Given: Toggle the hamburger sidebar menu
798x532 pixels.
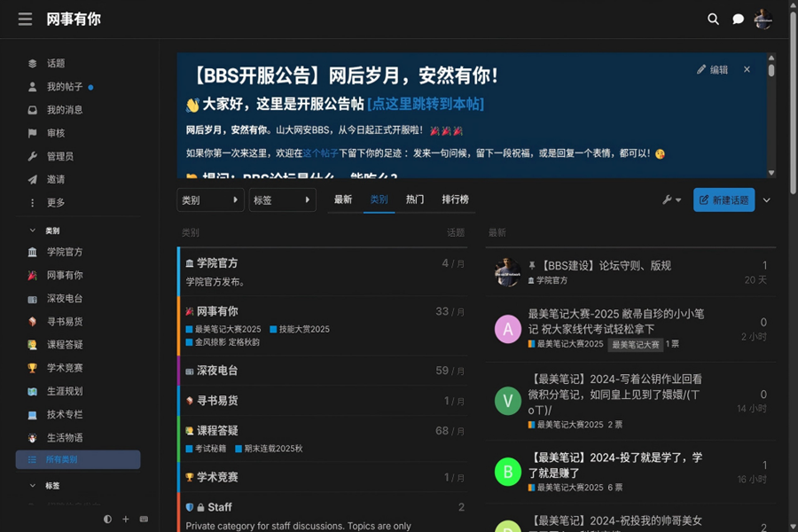Looking at the screenshot, I should pos(25,19).
